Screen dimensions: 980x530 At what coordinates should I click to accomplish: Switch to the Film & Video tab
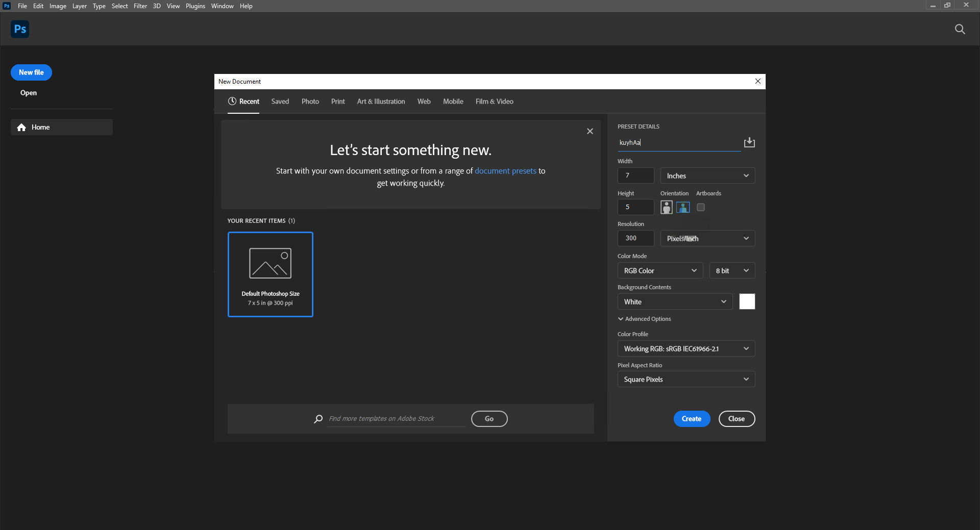point(495,102)
